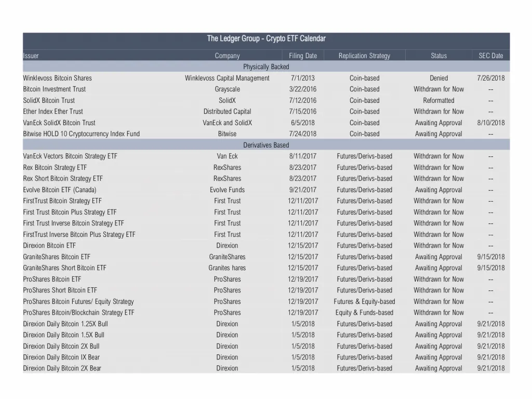
Task: Click 'Rex Short Bitcoin Strategy ETF' cell
Action: click(63, 179)
